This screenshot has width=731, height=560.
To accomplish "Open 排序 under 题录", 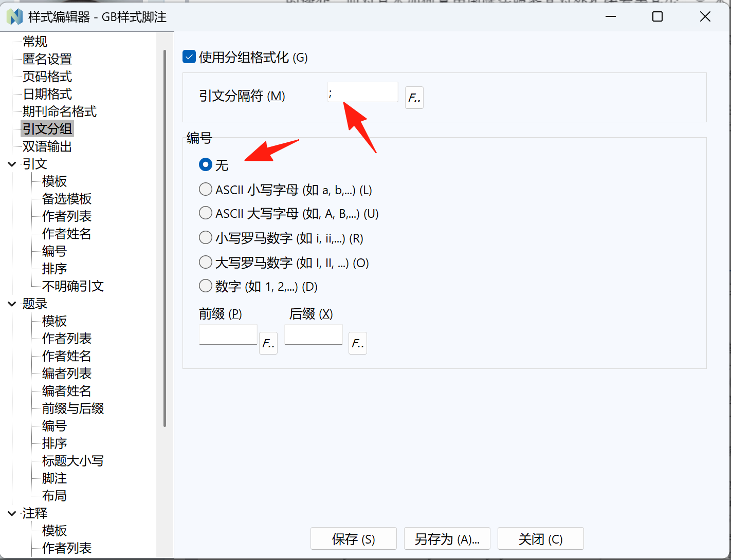I will pyautogui.click(x=54, y=443).
